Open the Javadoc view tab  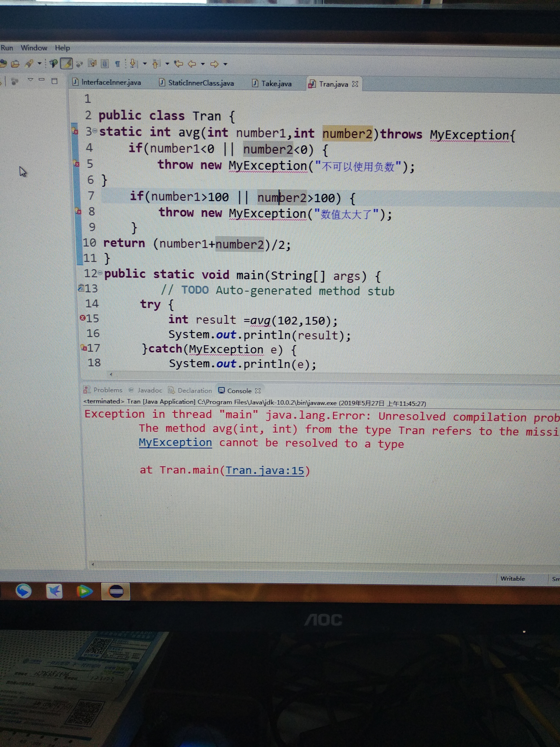pos(145,390)
